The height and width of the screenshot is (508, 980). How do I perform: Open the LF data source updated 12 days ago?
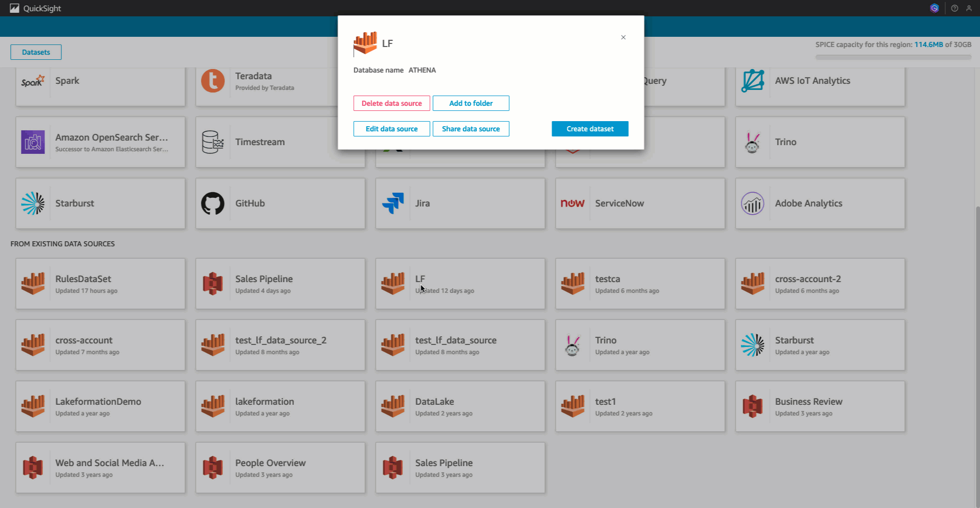pyautogui.click(x=460, y=284)
